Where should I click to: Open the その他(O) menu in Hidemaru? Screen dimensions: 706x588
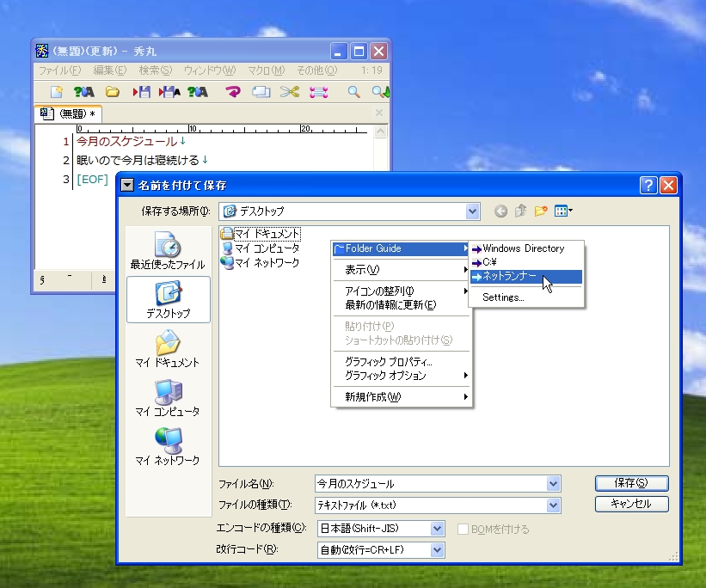pos(317,70)
